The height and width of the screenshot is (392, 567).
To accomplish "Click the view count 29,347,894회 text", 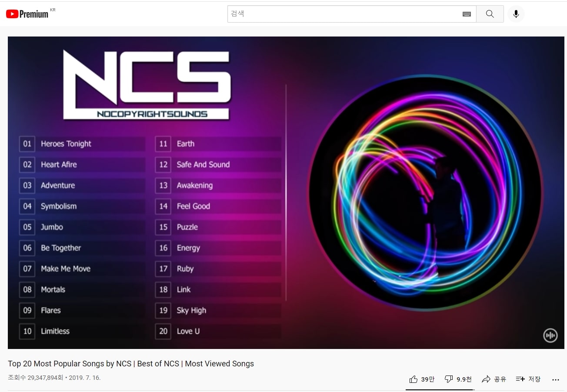I will click(x=35, y=378).
